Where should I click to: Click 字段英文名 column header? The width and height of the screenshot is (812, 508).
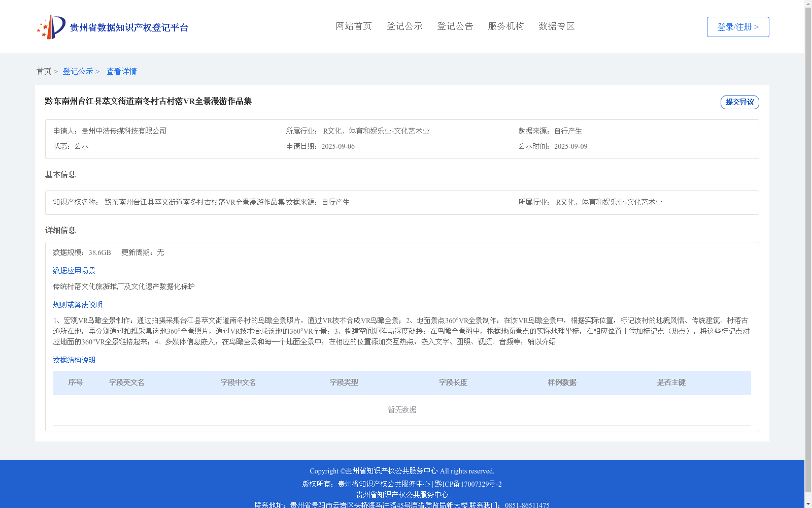(127, 383)
